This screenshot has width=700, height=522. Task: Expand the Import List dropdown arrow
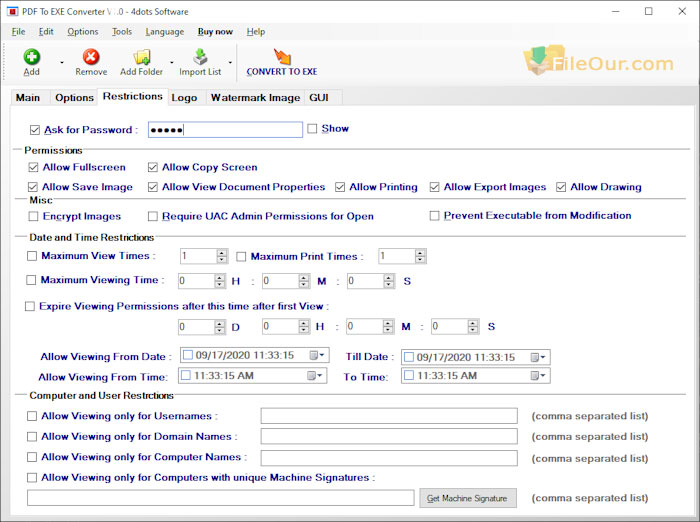click(230, 63)
